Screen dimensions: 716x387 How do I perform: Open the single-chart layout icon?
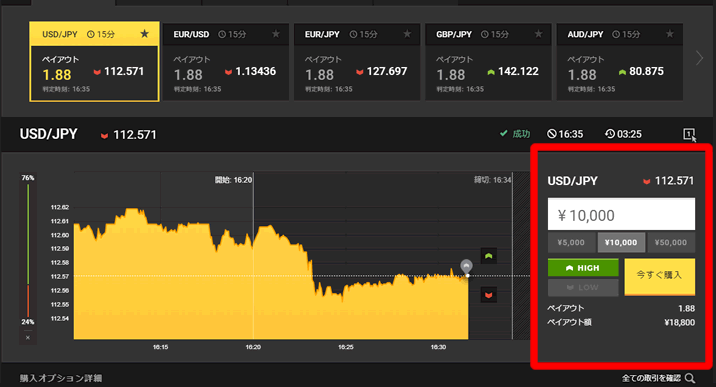[689, 134]
